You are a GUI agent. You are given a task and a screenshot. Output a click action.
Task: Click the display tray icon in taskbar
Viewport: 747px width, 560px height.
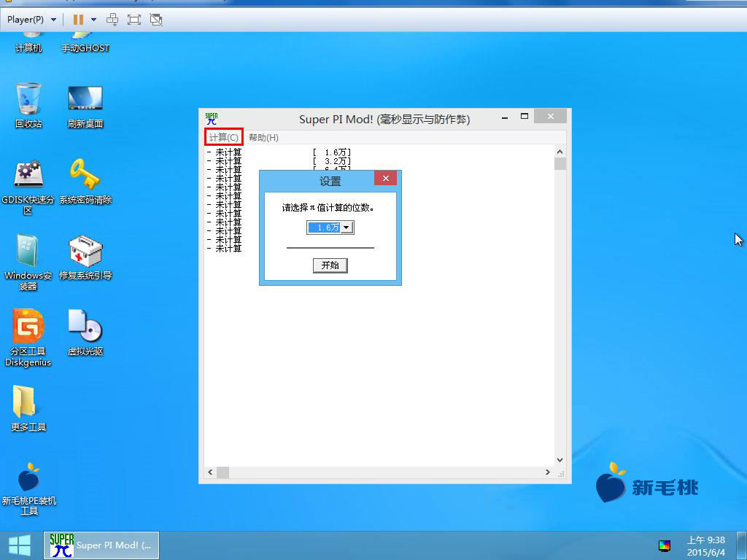click(x=665, y=545)
